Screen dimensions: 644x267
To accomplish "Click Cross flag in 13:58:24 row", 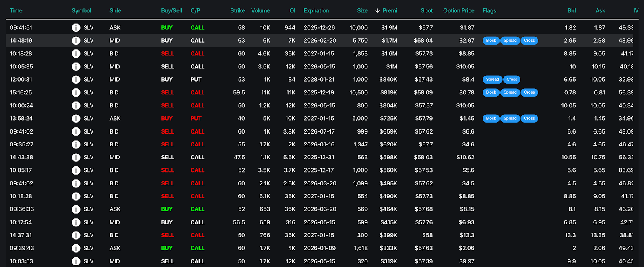I will (529, 119).
